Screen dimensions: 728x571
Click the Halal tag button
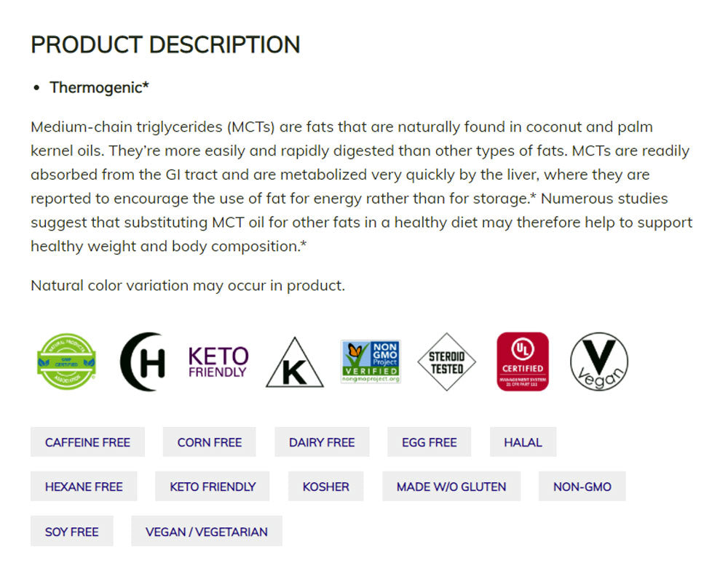523,442
